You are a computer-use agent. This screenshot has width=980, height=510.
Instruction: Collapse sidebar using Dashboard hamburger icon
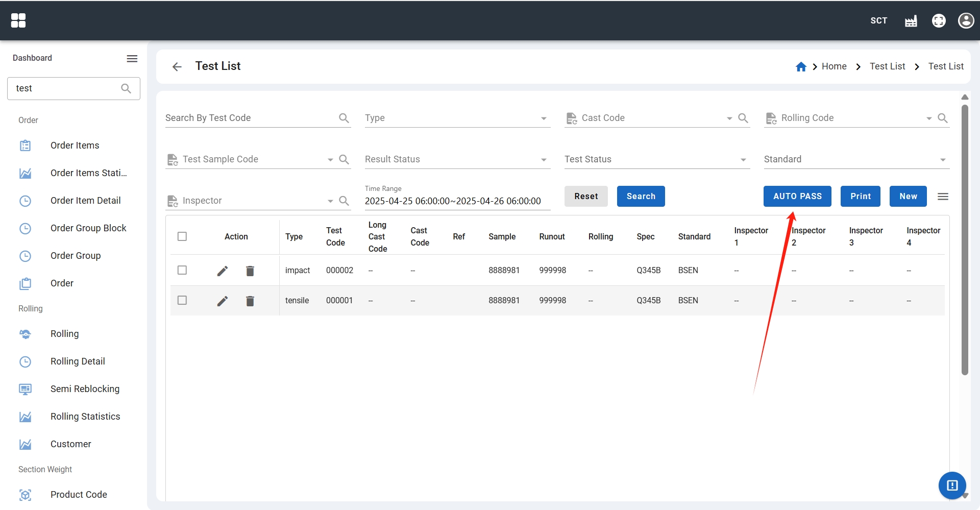(x=132, y=58)
